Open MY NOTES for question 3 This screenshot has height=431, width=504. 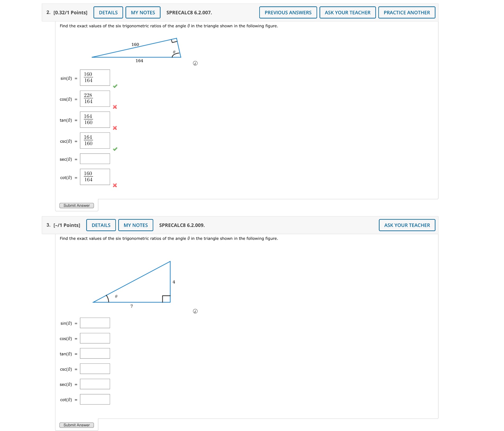pyautogui.click(x=136, y=225)
